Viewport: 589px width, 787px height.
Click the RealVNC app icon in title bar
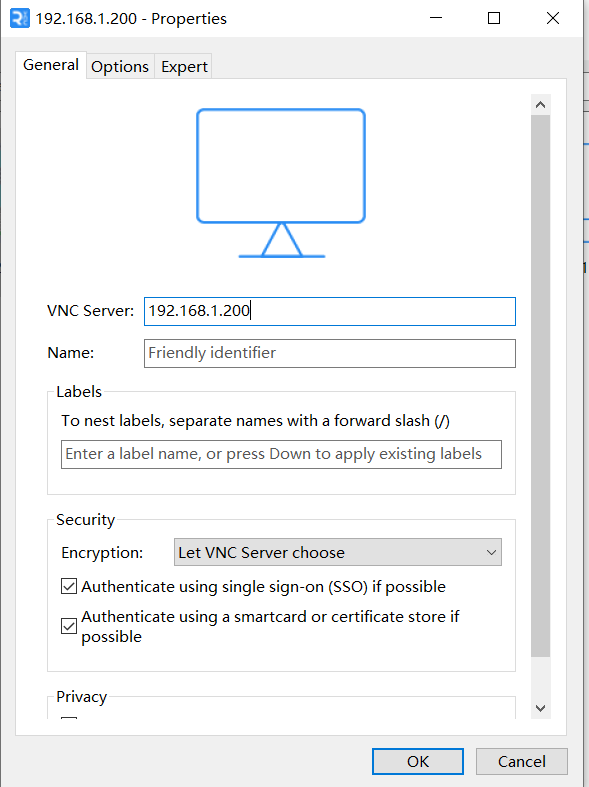pos(20,19)
